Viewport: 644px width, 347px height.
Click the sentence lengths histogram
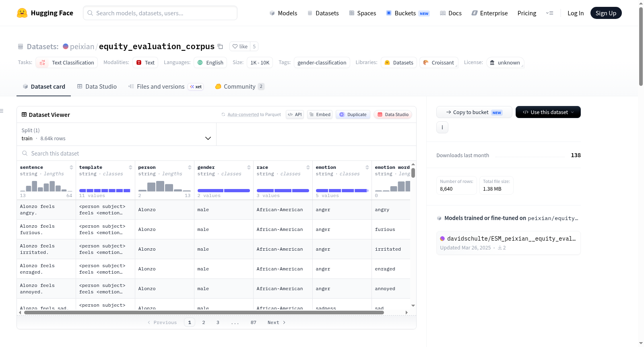(x=46, y=186)
